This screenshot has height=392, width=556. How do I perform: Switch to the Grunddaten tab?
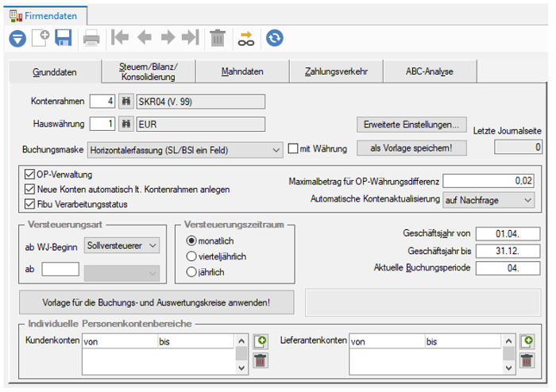pos(55,72)
